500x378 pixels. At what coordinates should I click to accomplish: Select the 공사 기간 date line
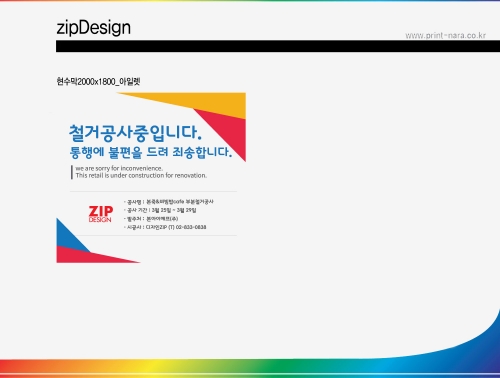pyautogui.click(x=160, y=210)
